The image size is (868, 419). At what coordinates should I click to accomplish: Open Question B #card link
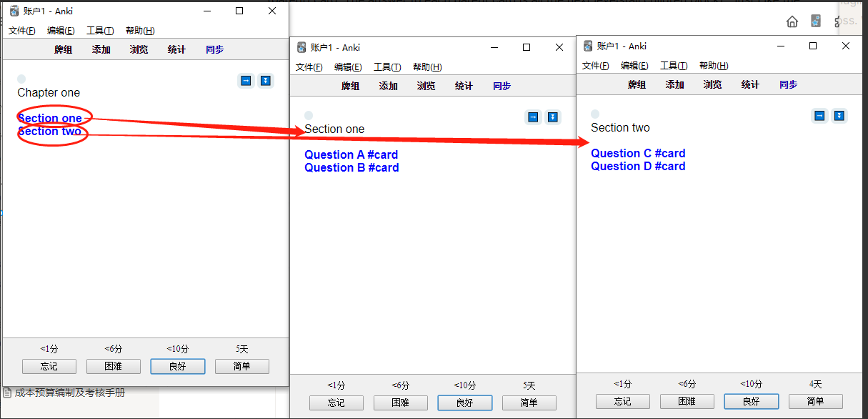point(351,167)
